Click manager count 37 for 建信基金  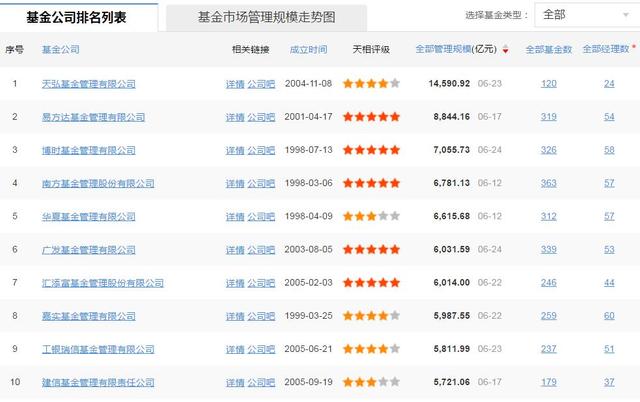pyautogui.click(x=609, y=382)
